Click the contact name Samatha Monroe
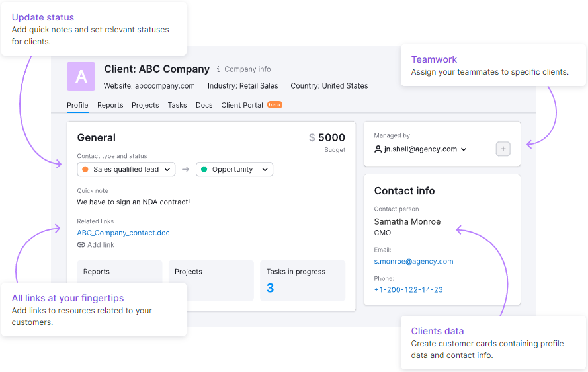 (407, 222)
